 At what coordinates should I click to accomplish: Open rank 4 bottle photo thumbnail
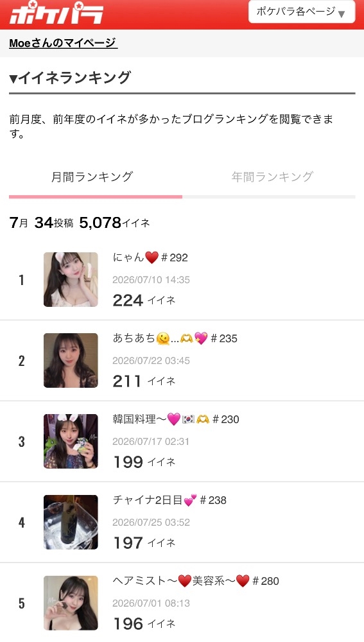pyautogui.click(x=71, y=522)
